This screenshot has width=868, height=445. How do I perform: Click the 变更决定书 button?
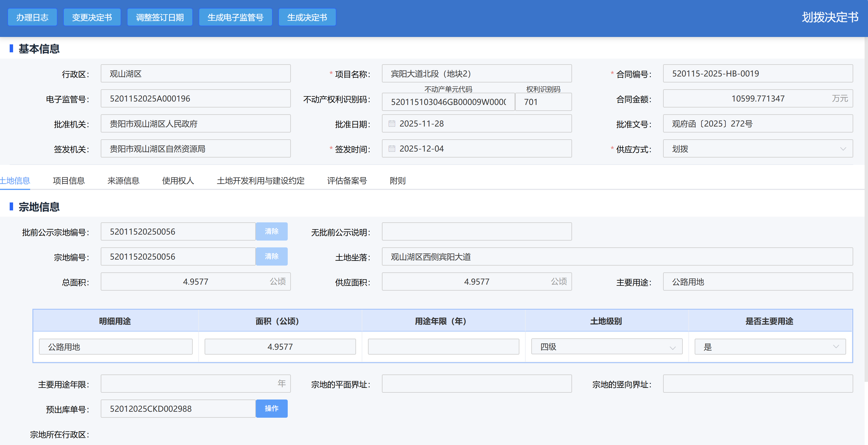pyautogui.click(x=92, y=18)
